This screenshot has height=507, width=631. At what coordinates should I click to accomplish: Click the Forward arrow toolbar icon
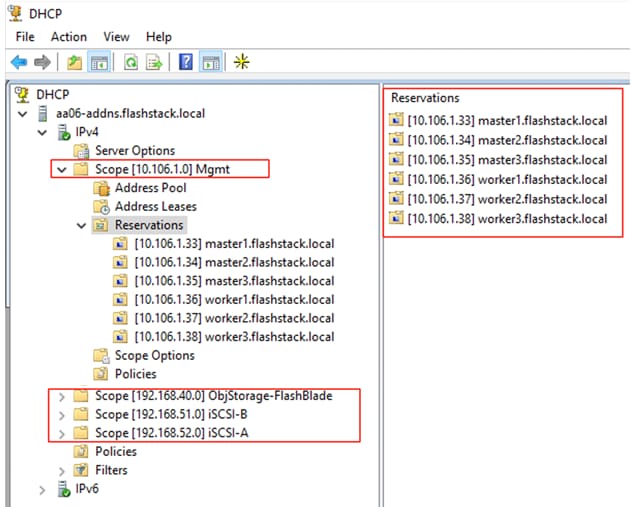pyautogui.click(x=42, y=62)
